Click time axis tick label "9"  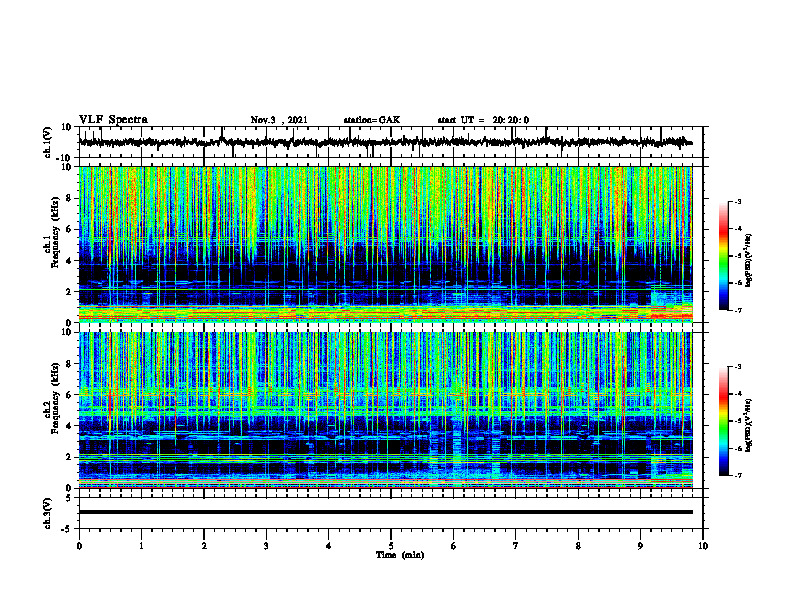click(640, 546)
